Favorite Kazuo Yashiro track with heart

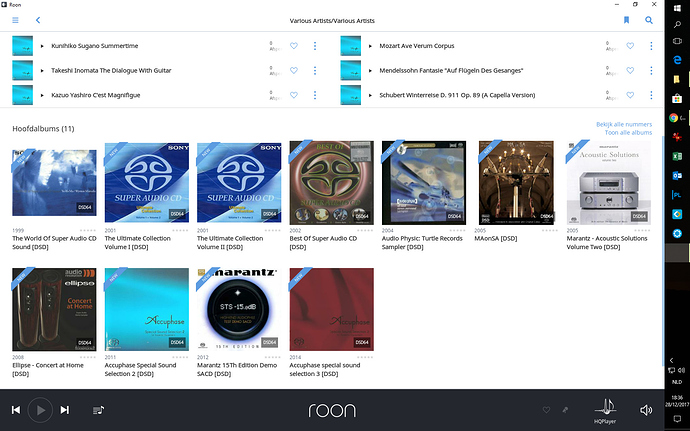[x=294, y=95]
